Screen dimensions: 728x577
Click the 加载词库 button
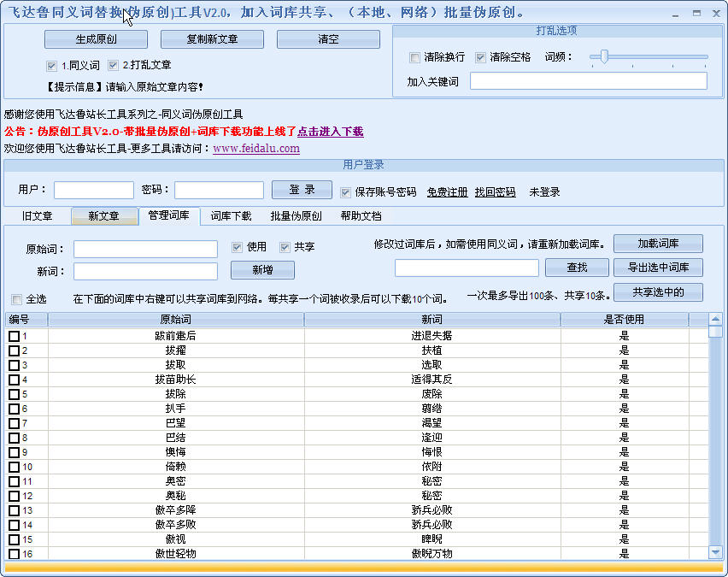(658, 244)
